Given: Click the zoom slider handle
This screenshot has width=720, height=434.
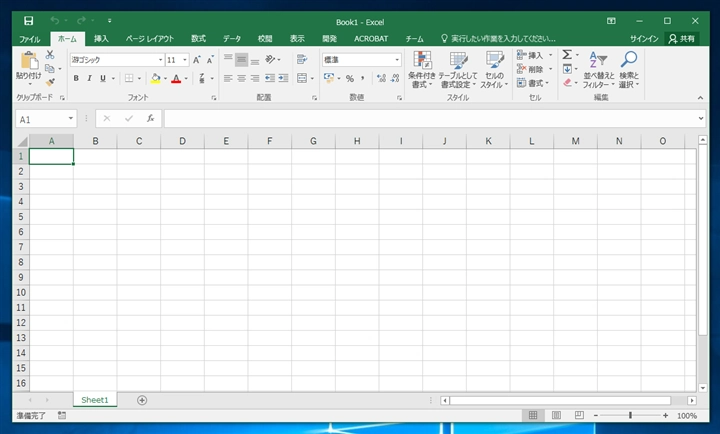Looking at the screenshot, I should pyautogui.click(x=630, y=415).
